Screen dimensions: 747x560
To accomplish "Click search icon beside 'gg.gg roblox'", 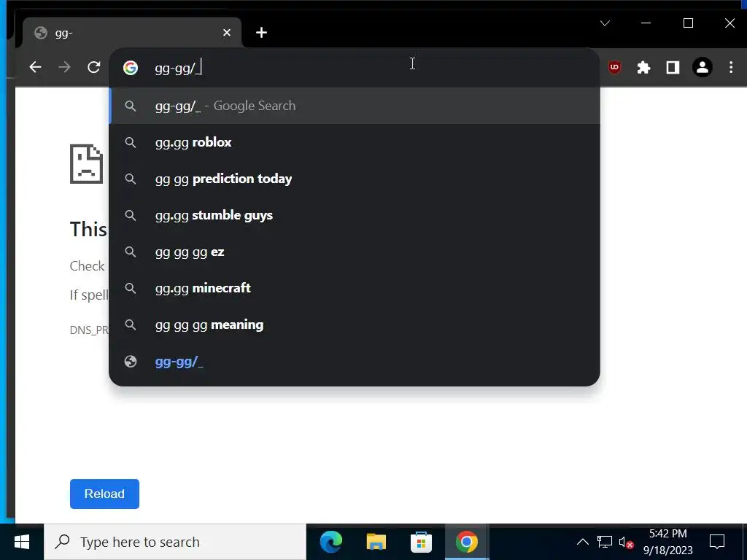I will [x=131, y=142].
